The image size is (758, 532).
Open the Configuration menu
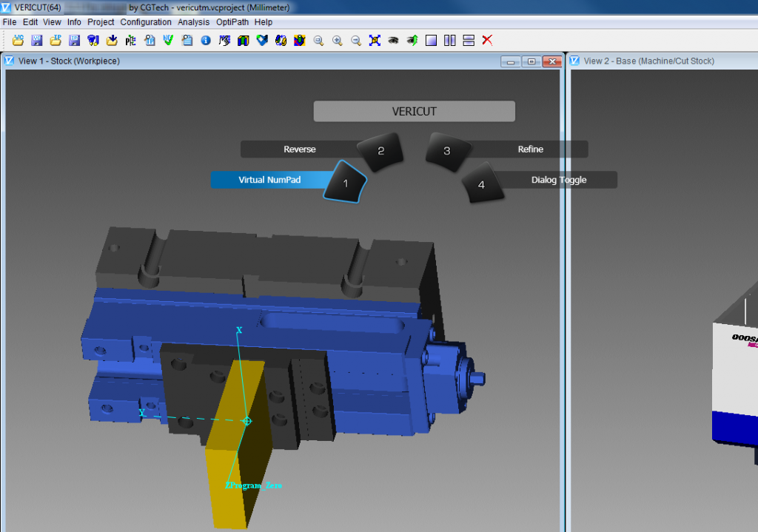coord(146,22)
